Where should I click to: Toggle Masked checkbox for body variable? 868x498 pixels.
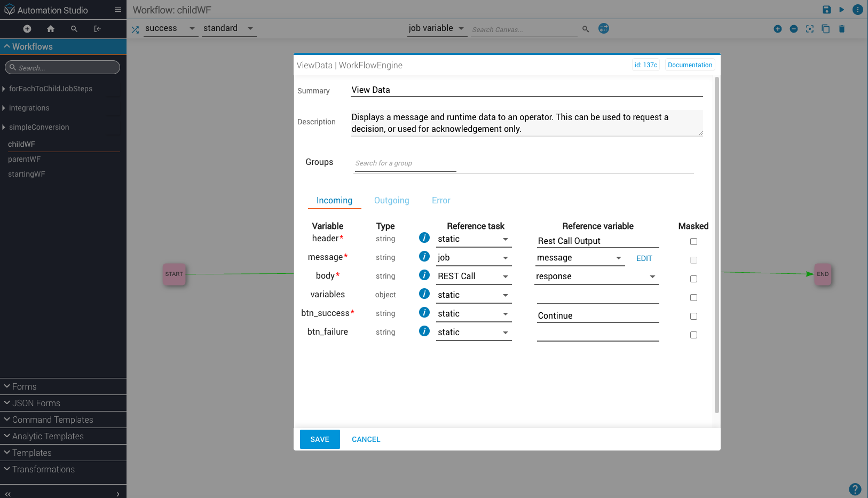pyautogui.click(x=693, y=279)
